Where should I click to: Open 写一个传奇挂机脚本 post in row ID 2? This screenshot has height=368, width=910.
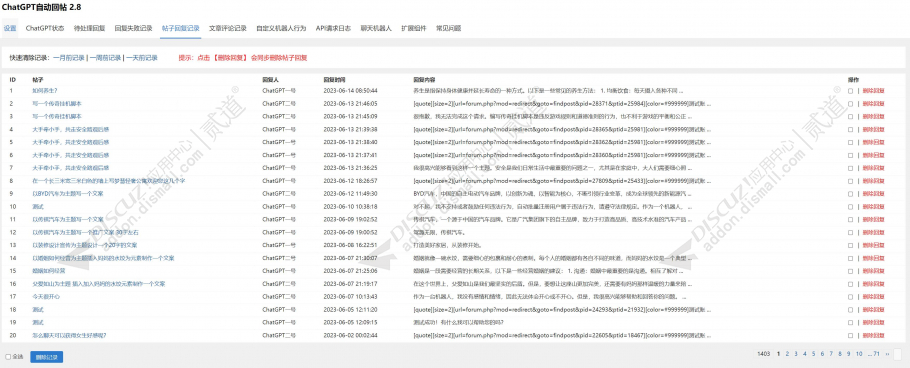57,103
